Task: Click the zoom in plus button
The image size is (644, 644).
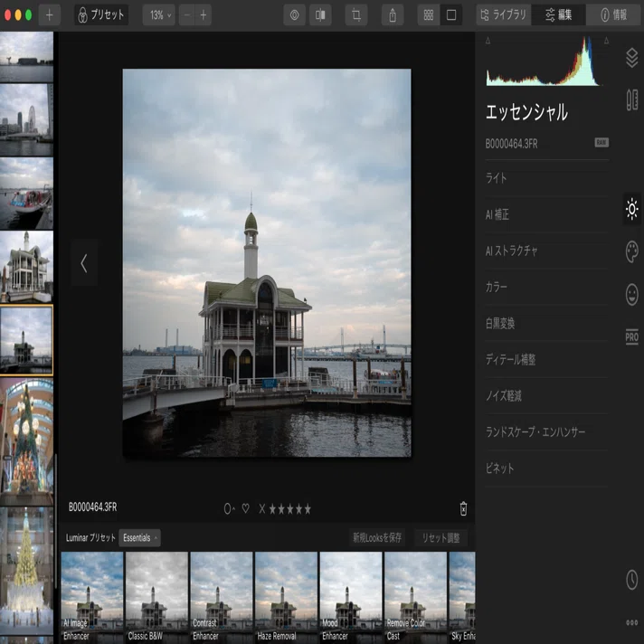Action: coord(204,15)
